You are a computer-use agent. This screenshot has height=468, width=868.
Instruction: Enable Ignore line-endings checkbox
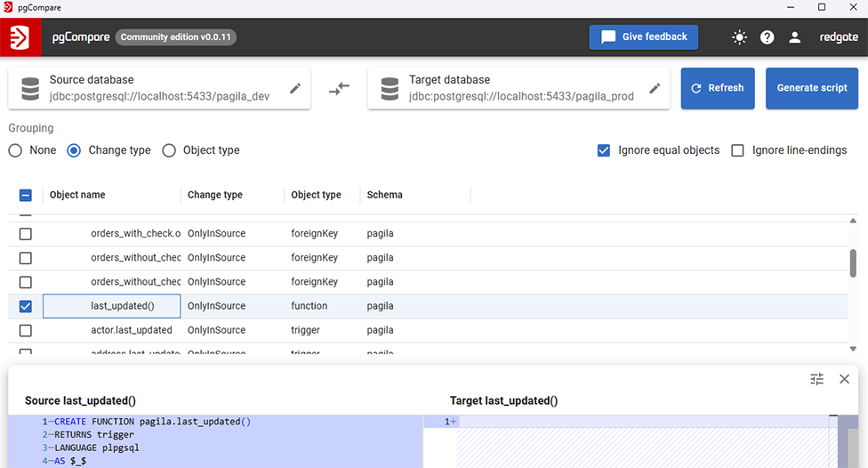[x=737, y=150]
